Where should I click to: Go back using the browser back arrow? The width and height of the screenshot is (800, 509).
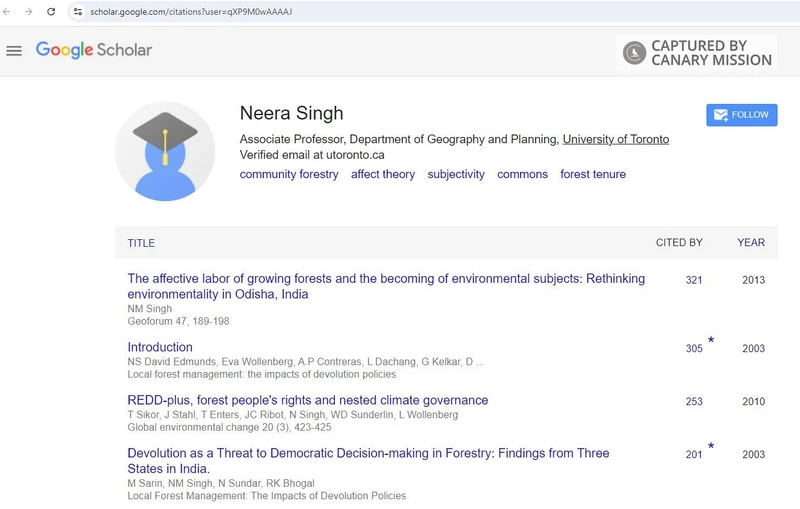pos(7,11)
